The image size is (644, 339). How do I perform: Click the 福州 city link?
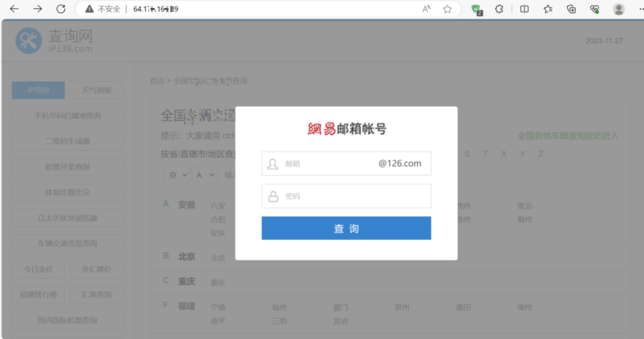coord(279,307)
